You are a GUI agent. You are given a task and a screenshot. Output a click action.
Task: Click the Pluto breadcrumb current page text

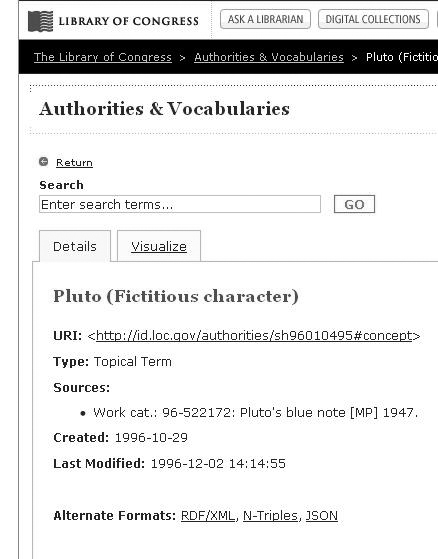pos(402,57)
